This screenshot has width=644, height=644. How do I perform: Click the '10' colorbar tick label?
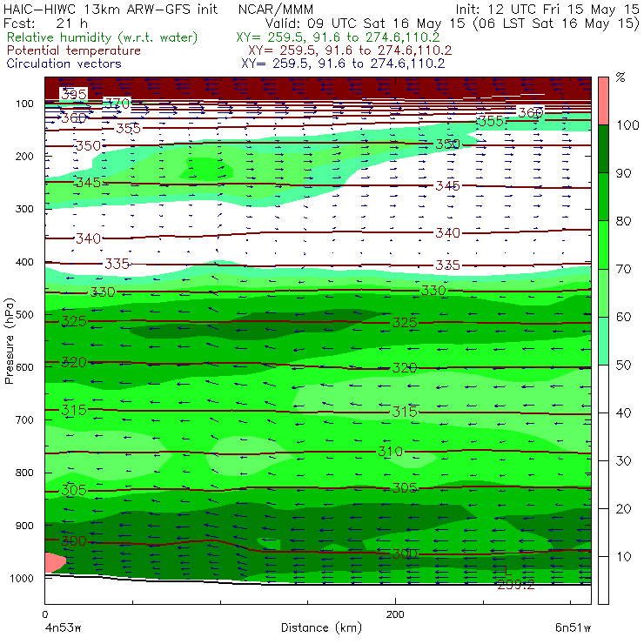pos(623,557)
